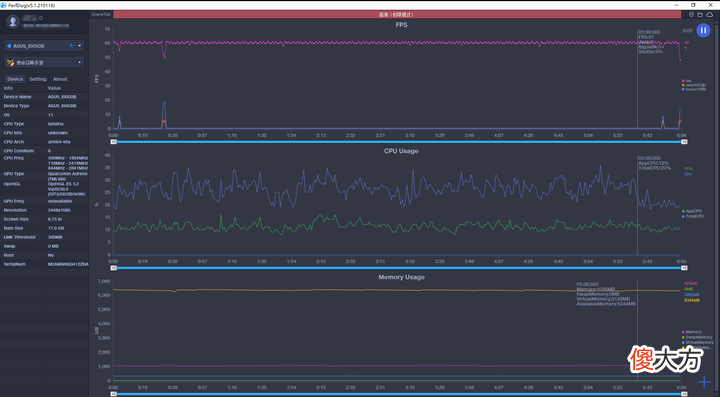This screenshot has width=720, height=397.
Task: Click the SceneTab label
Action: click(101, 15)
